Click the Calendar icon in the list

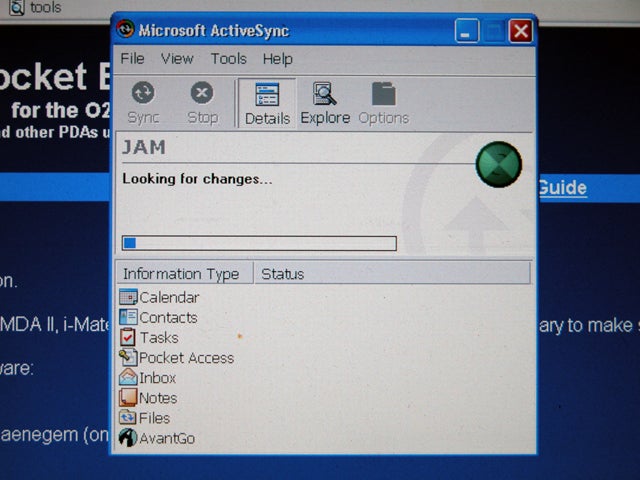pos(128,297)
